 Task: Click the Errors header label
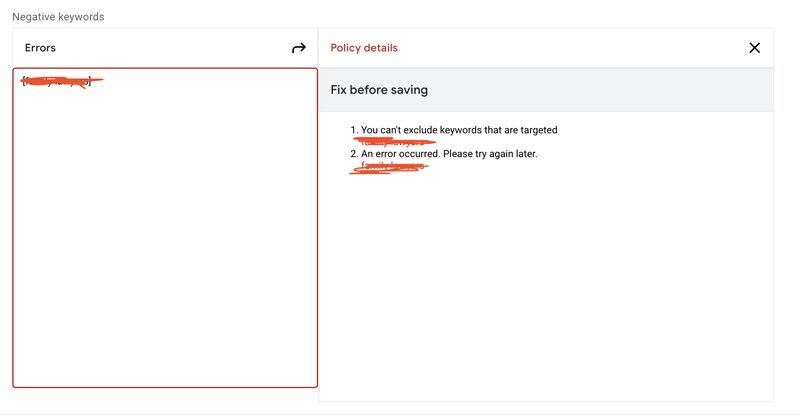coord(40,48)
